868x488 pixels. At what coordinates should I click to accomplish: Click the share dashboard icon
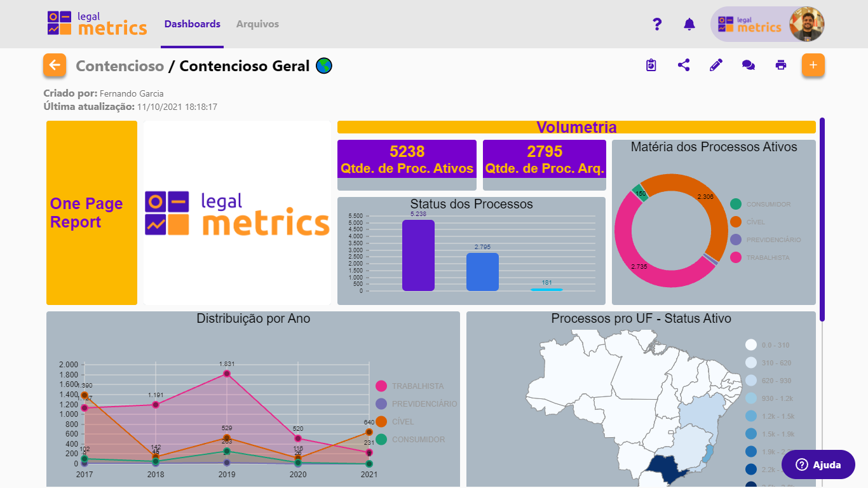point(684,65)
